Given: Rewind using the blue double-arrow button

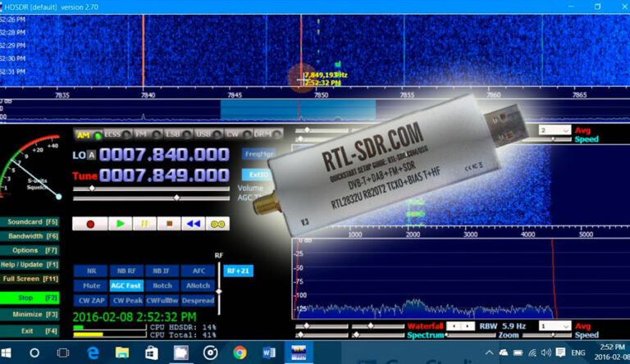Looking at the screenshot, I should click(x=194, y=224).
